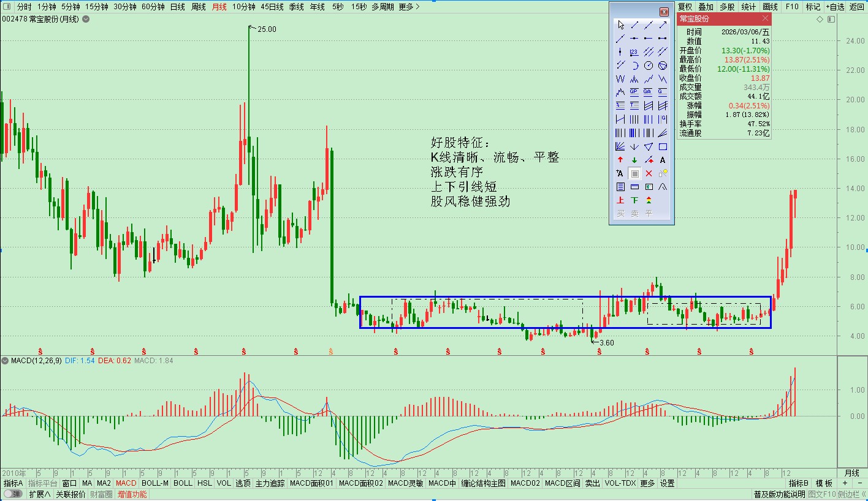Open F10 company information
868x501 pixels.
pyautogui.click(x=792, y=7)
